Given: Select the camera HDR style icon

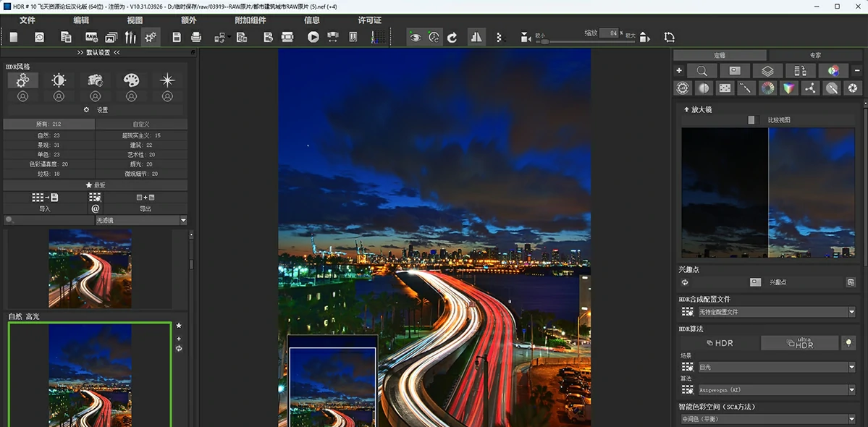Looking at the screenshot, I should [96, 80].
